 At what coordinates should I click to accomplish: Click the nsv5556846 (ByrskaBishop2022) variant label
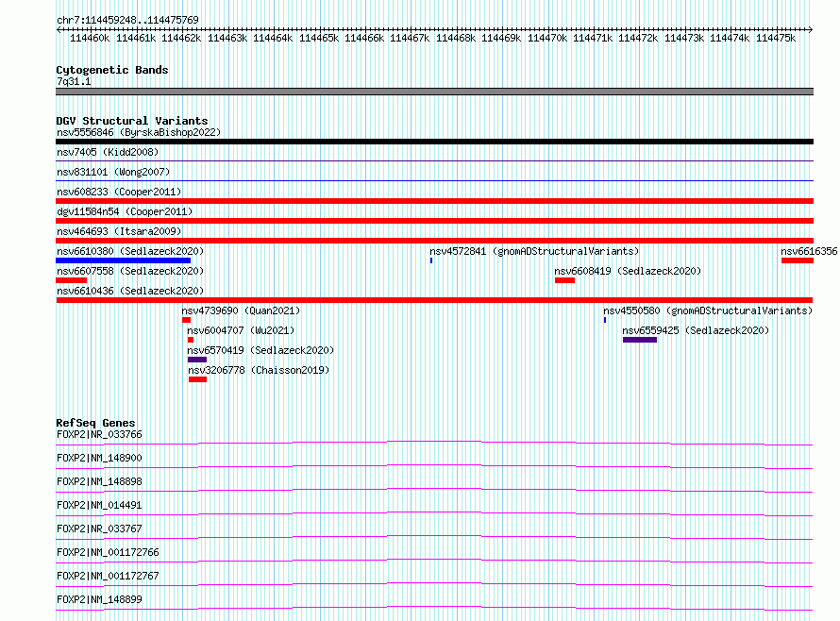(139, 132)
